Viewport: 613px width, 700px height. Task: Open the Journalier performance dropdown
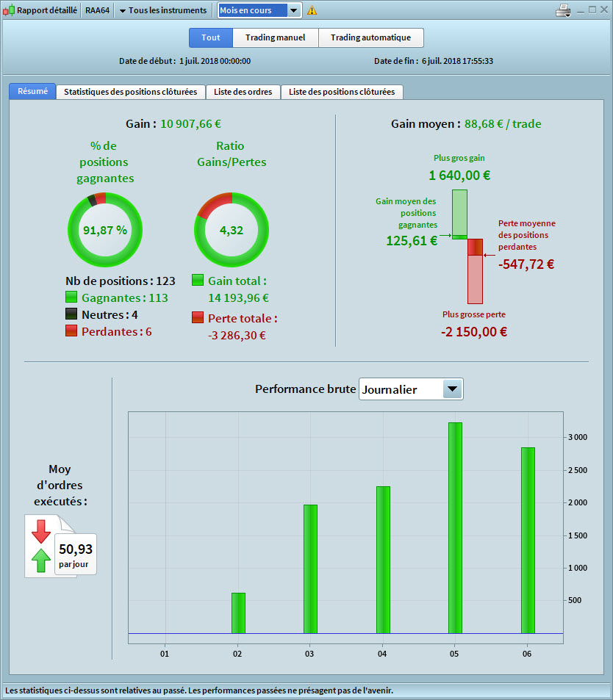point(411,389)
